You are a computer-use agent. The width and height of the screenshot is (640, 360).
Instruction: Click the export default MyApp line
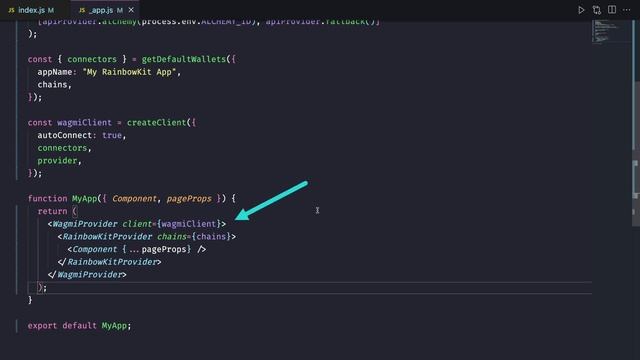80,326
